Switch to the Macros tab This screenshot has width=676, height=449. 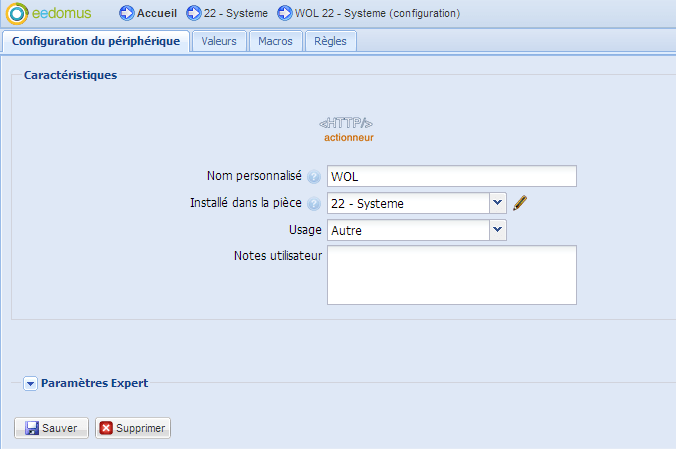point(275,41)
